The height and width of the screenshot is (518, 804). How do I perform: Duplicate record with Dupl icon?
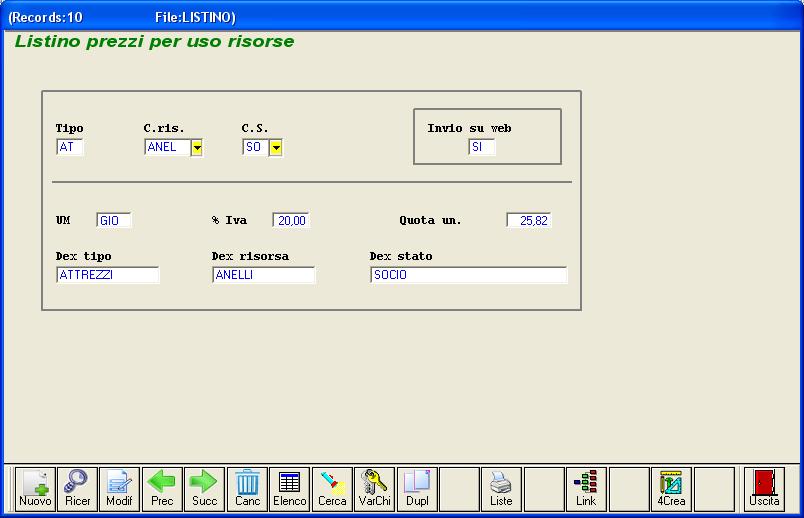coord(417,488)
